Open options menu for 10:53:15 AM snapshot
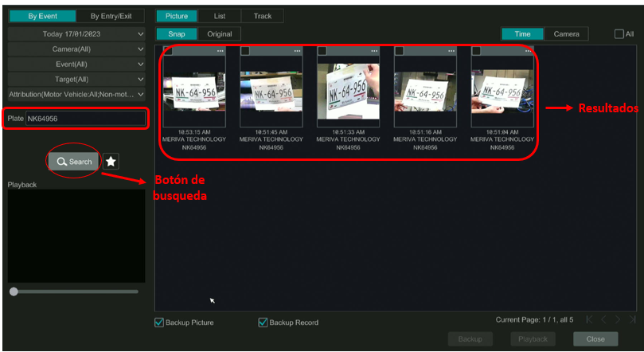Screen dimensions: 644x352 point(221,51)
